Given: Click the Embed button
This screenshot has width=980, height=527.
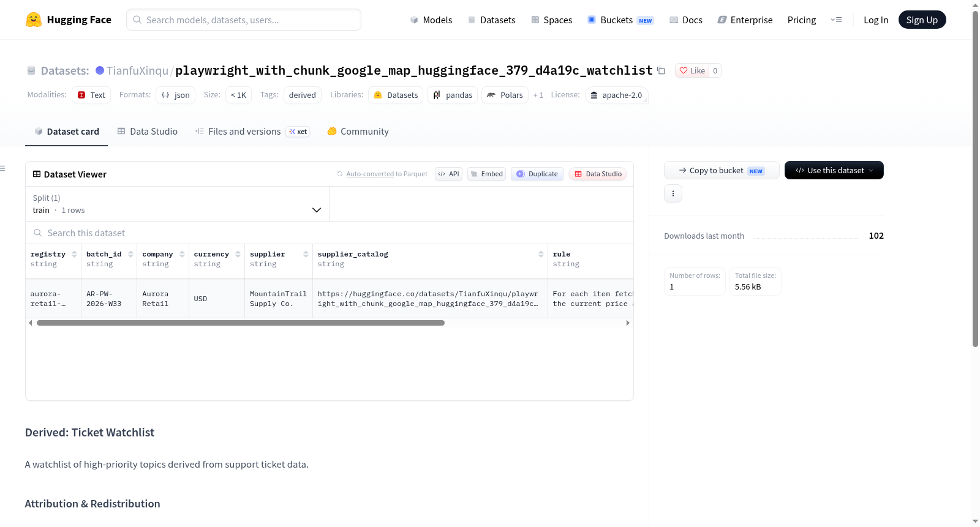Looking at the screenshot, I should pyautogui.click(x=487, y=174).
